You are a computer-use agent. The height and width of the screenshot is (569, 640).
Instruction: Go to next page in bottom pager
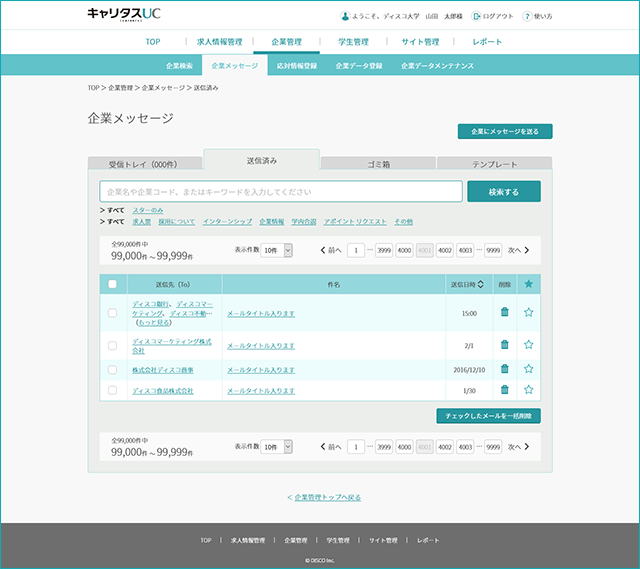tap(518, 447)
